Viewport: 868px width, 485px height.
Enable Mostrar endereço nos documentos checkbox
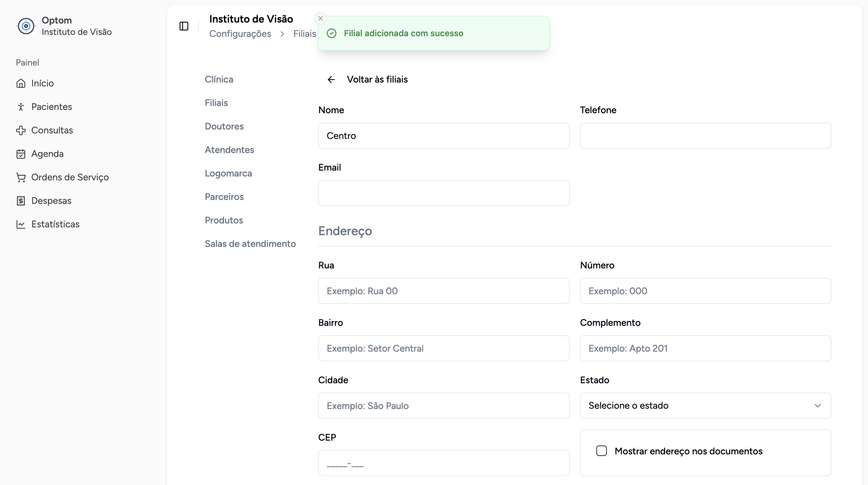[x=602, y=451]
